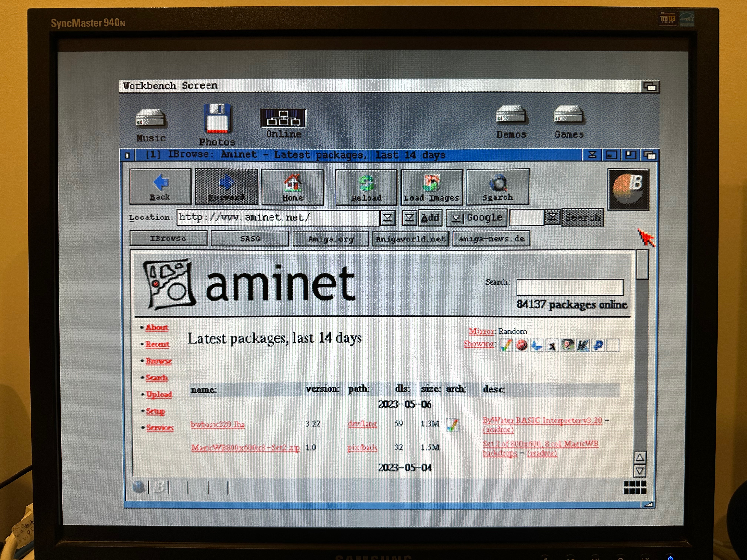Download bwbasic320.lha package link
Screen dimensions: 747x560
218,424
